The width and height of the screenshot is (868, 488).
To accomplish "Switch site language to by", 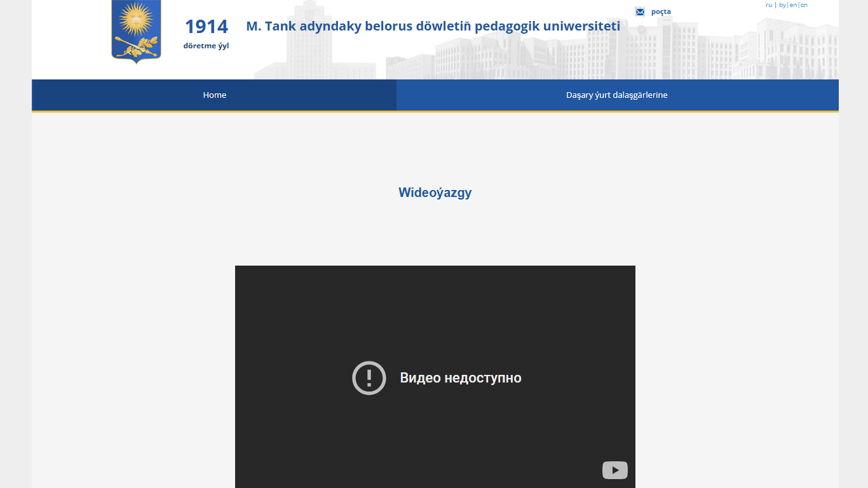I will 782,5.
